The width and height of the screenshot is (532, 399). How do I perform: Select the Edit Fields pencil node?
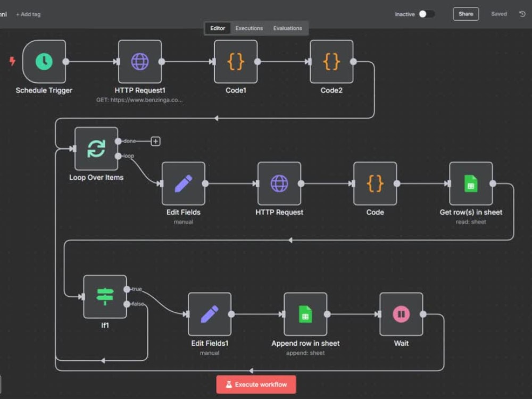[x=184, y=184]
